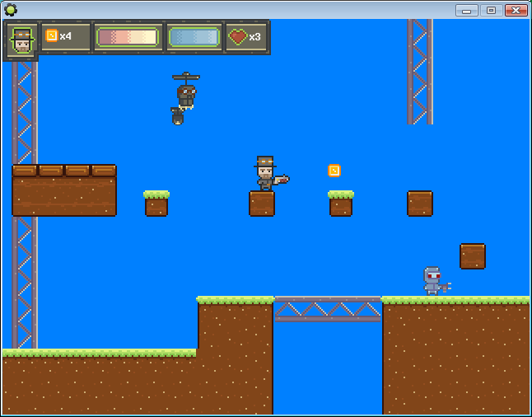Click the steel truss bridge

pyautogui.click(x=328, y=308)
